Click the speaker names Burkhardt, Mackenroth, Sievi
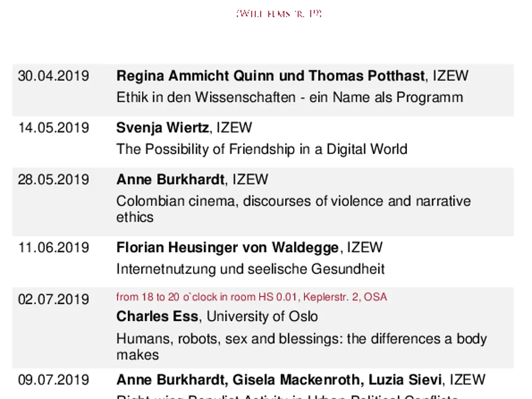The width and height of the screenshot is (532, 399). [279, 380]
